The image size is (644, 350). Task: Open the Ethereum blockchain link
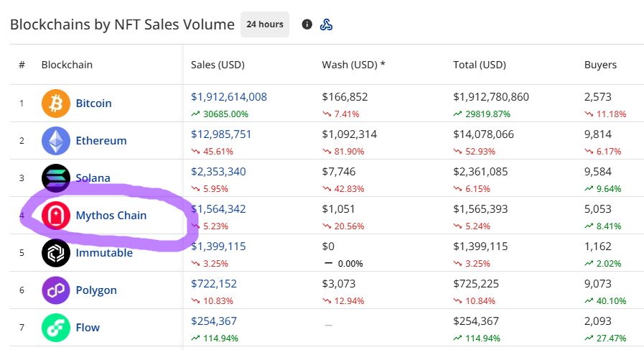(x=101, y=141)
